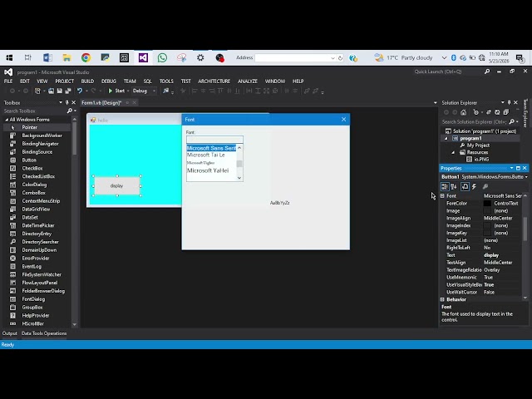The image size is (532, 399).
Task: Click Search Solution Explorer field
Action: 474,122
